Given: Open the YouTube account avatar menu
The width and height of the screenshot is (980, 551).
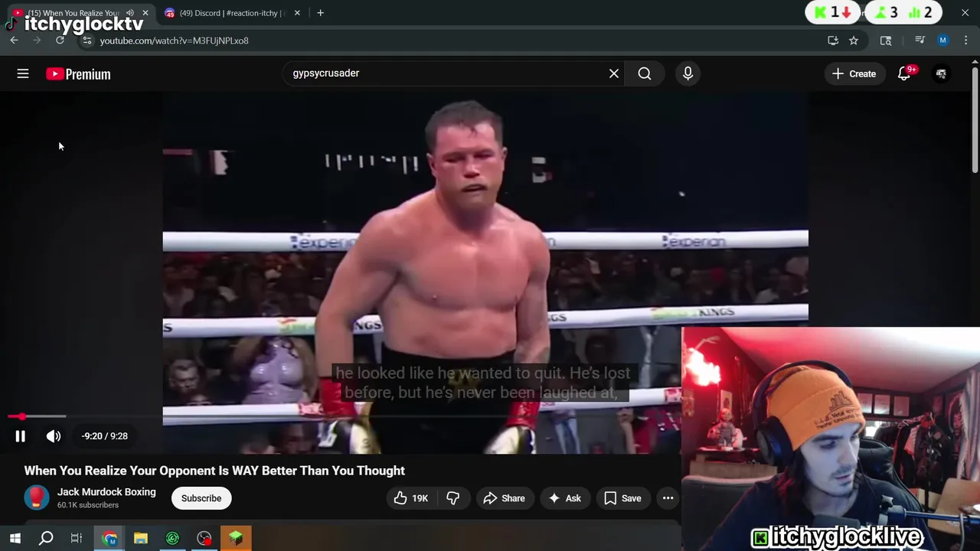Looking at the screenshot, I should pyautogui.click(x=941, y=73).
